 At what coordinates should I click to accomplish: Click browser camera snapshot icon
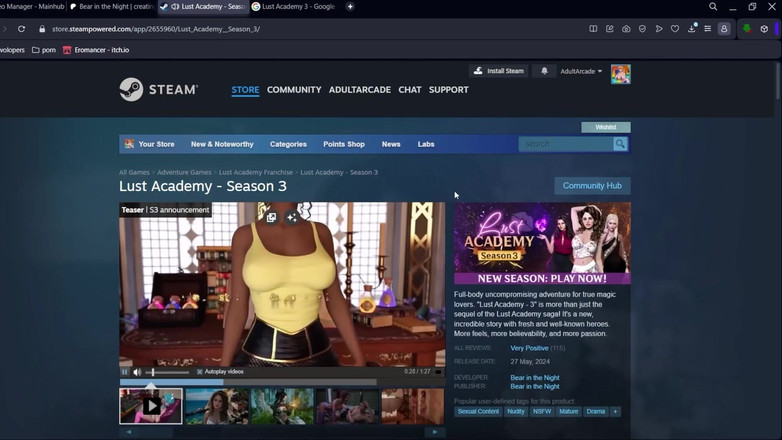[626, 29]
